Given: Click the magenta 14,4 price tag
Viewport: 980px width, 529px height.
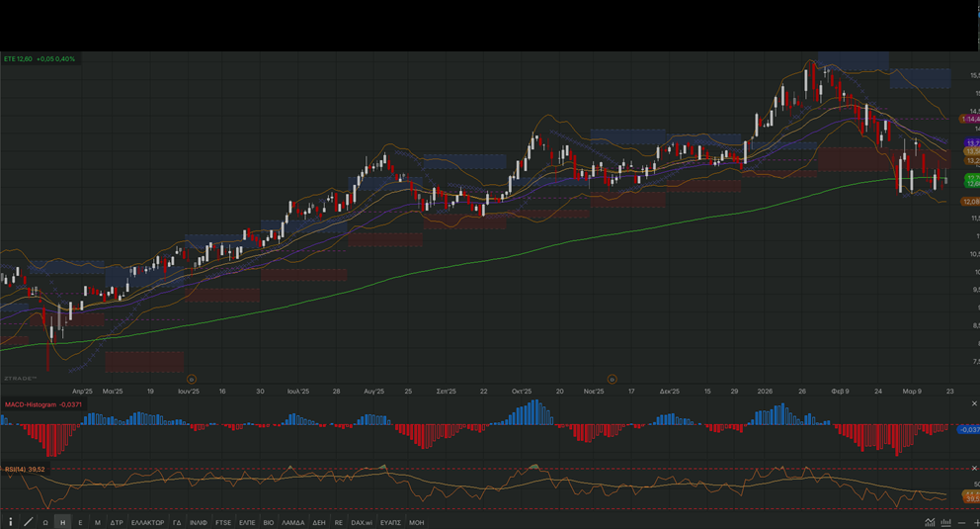Looking at the screenshot, I should point(971,119).
